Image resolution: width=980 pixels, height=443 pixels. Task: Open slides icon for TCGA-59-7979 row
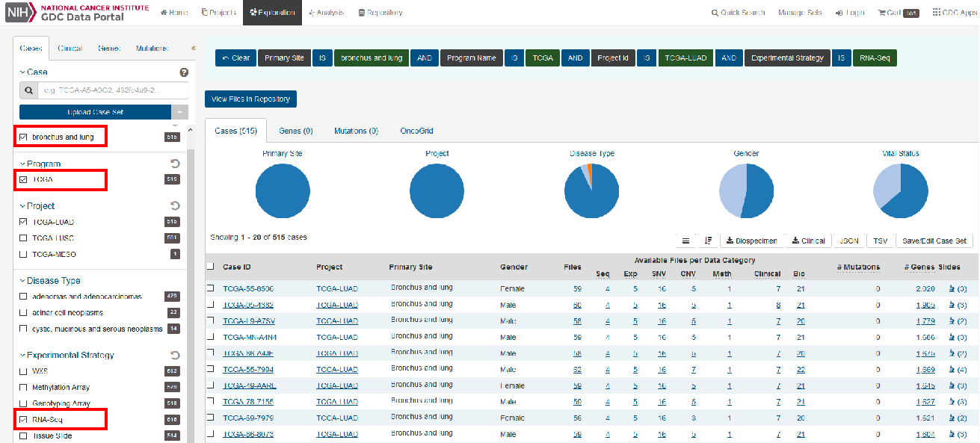click(x=952, y=418)
